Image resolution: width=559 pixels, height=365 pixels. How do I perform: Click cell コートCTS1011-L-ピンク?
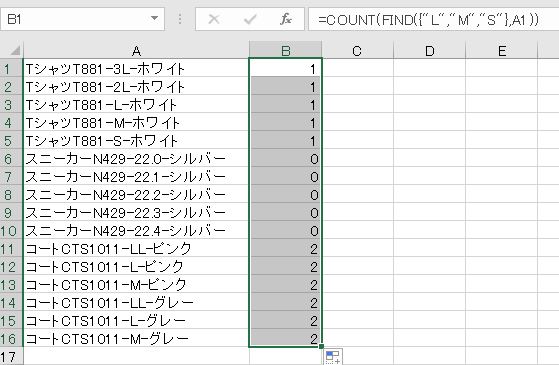click(136, 266)
